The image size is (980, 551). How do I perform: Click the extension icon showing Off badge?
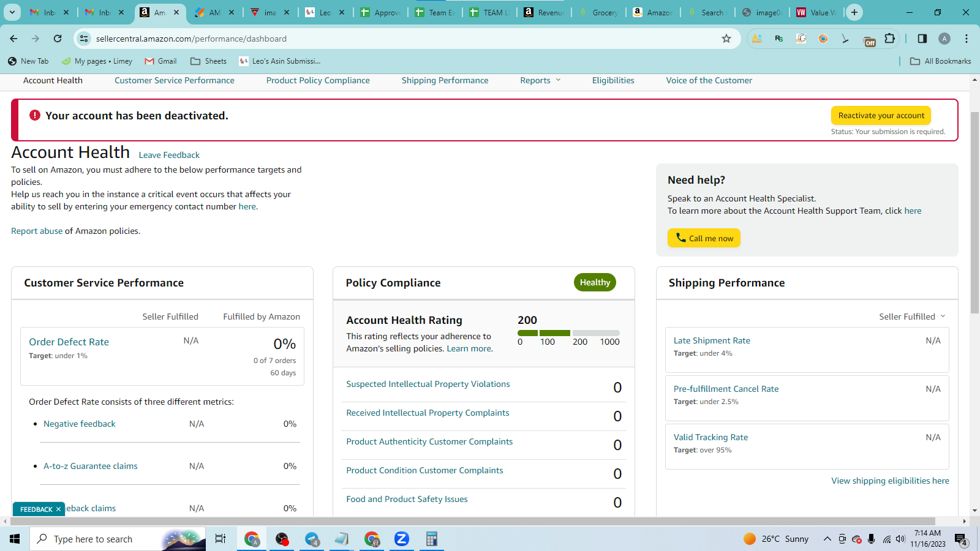[x=869, y=40]
